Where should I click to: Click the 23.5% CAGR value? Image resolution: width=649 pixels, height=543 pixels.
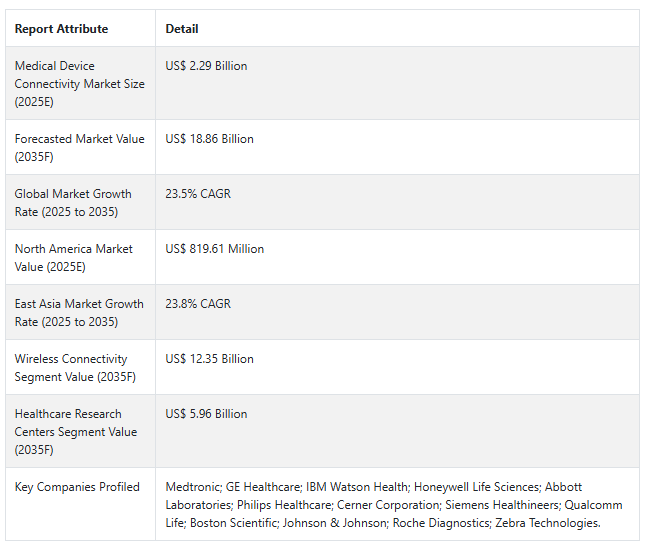tap(198, 194)
